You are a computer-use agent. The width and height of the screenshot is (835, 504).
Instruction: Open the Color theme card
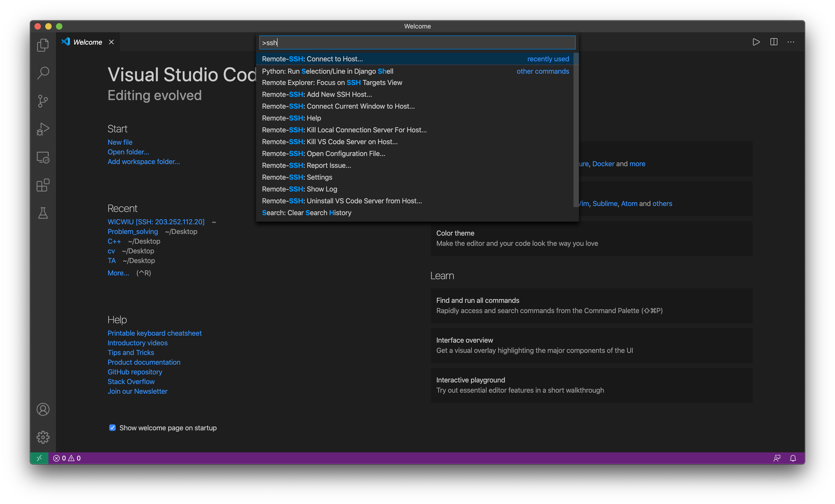[x=591, y=239]
